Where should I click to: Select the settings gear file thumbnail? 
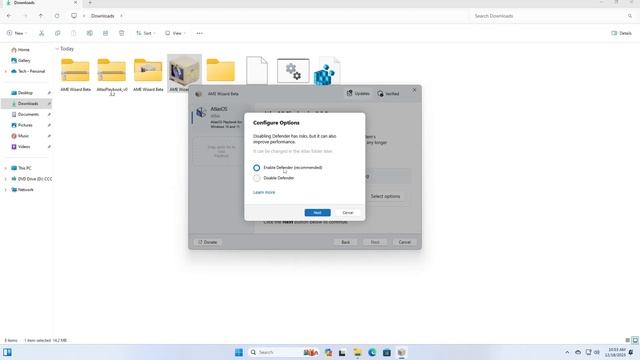[293, 71]
